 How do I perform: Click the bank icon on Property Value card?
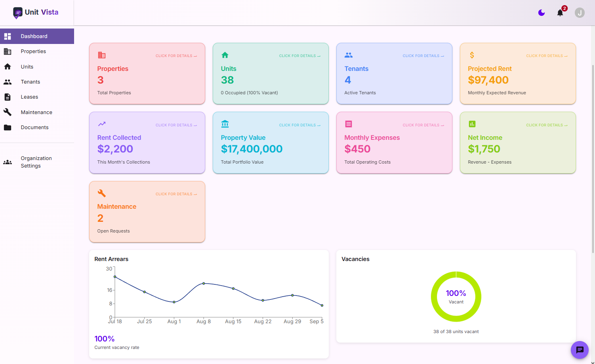click(225, 124)
